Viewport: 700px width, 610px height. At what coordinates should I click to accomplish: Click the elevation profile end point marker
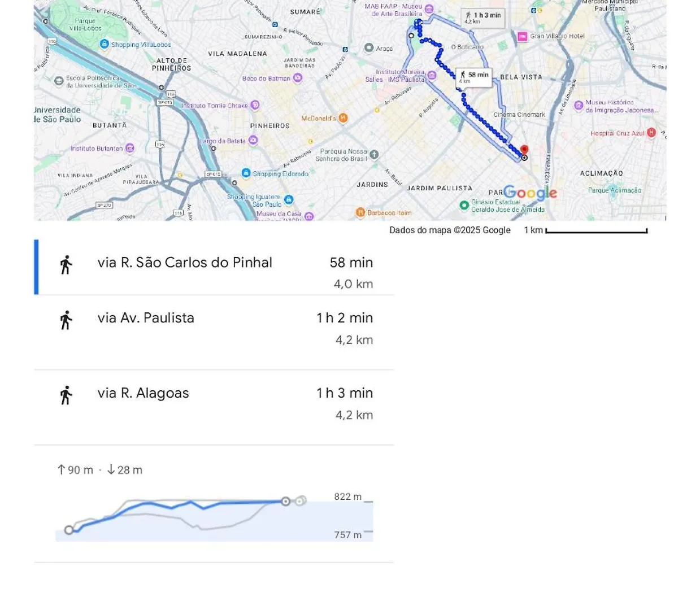click(x=286, y=502)
